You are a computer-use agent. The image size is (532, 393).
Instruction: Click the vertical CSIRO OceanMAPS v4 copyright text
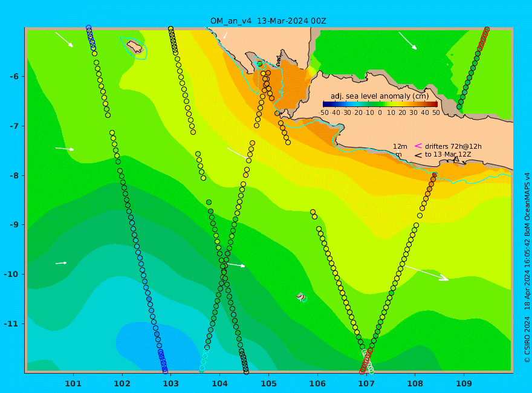[527, 268]
